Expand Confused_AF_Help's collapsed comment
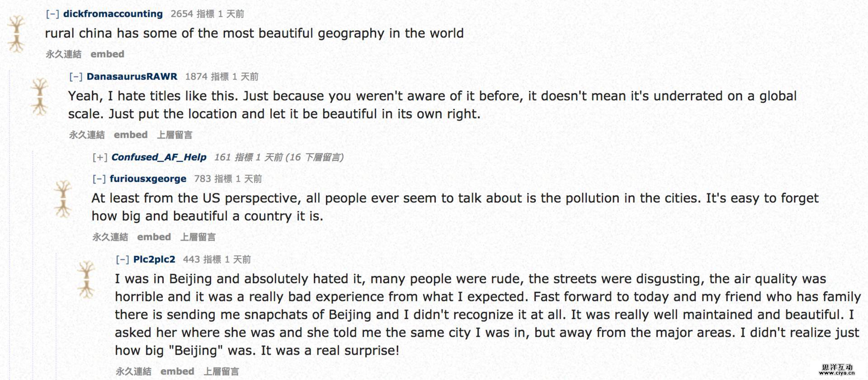 pyautogui.click(x=99, y=157)
